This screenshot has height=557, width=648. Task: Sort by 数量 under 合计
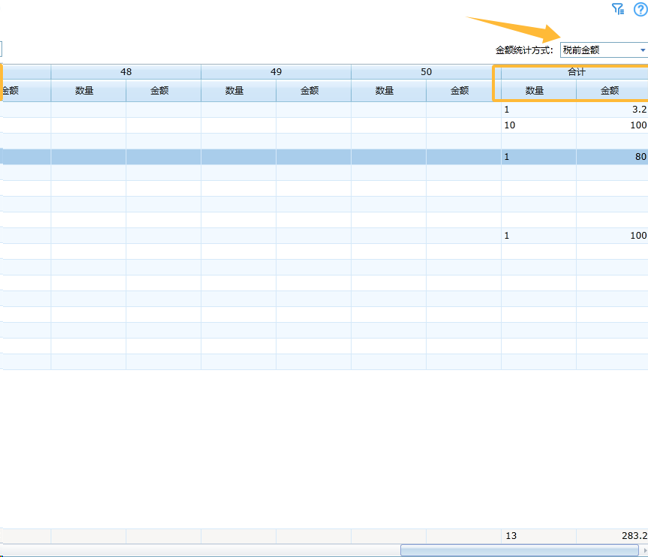537,91
